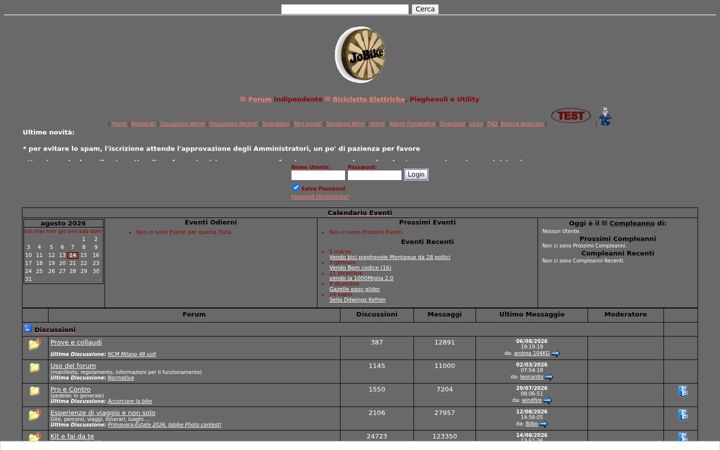
Task: Click the Moderatore column header
Action: pos(625,315)
